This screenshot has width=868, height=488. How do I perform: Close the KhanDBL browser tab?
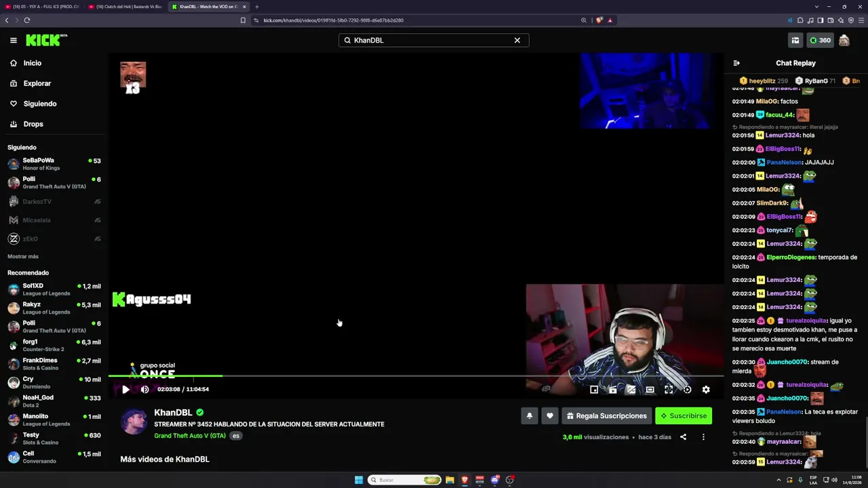coord(244,7)
